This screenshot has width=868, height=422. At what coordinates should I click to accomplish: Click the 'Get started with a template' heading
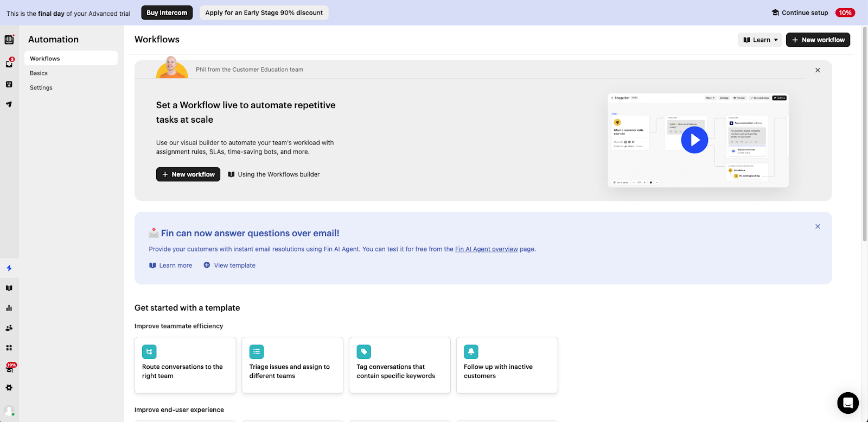point(187,307)
